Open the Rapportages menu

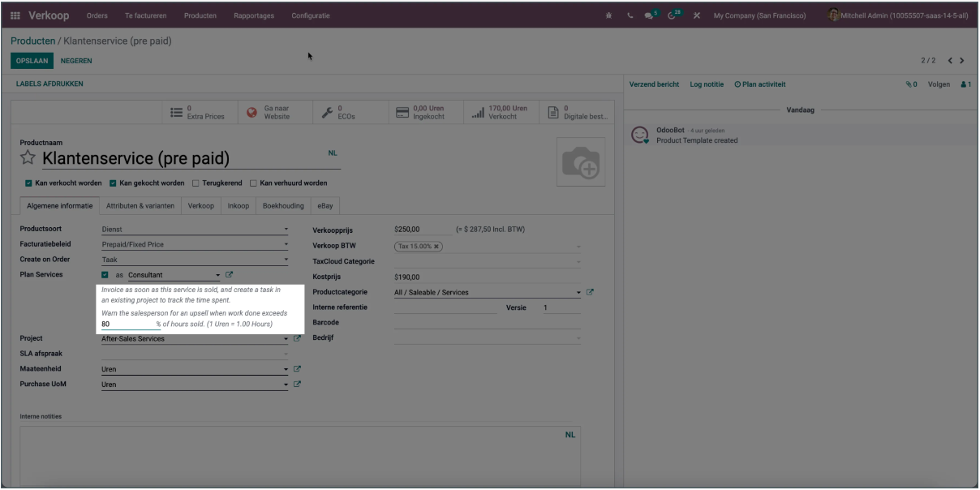pos(254,15)
